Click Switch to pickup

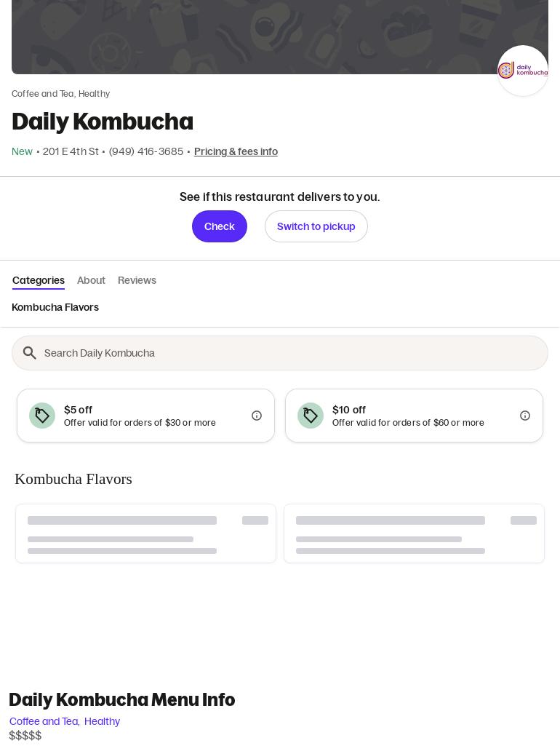click(x=316, y=226)
